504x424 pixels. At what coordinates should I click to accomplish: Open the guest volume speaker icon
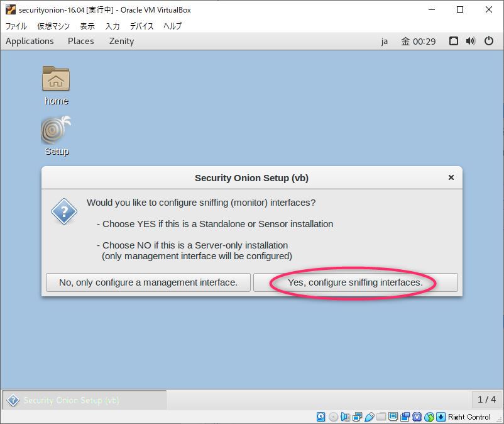pos(471,41)
